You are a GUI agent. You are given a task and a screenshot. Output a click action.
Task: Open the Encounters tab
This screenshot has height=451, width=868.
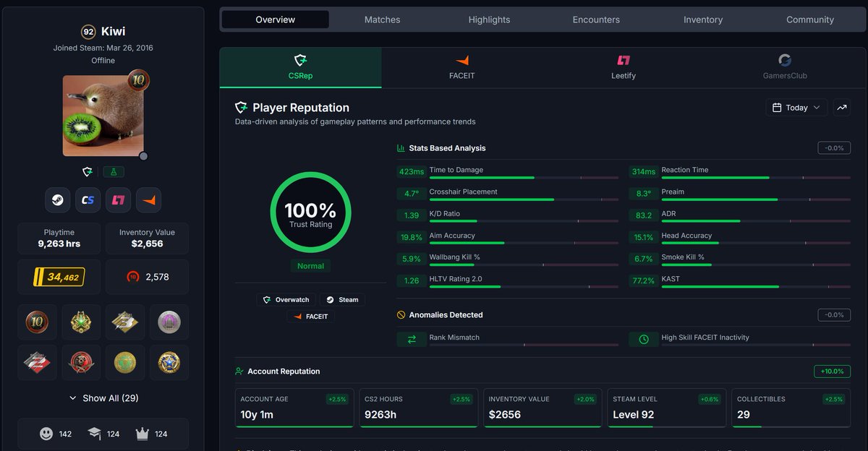596,20
